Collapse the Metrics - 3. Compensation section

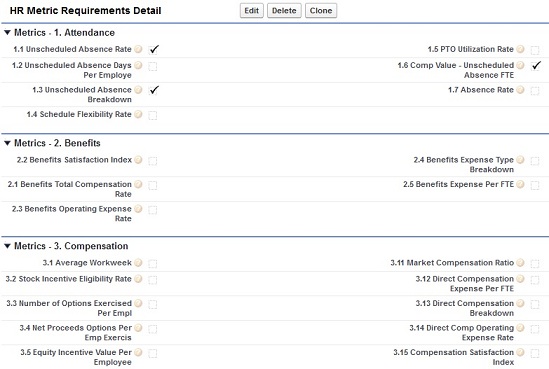pos(7,246)
